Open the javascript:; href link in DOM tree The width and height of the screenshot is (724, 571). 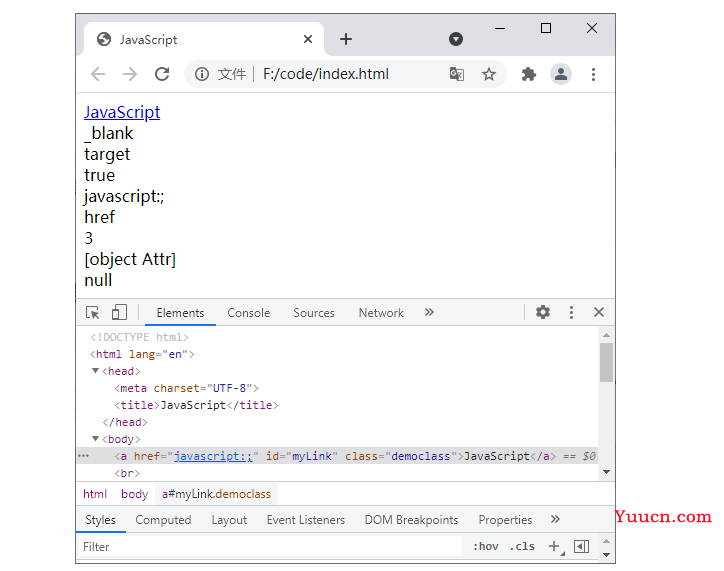(213, 456)
